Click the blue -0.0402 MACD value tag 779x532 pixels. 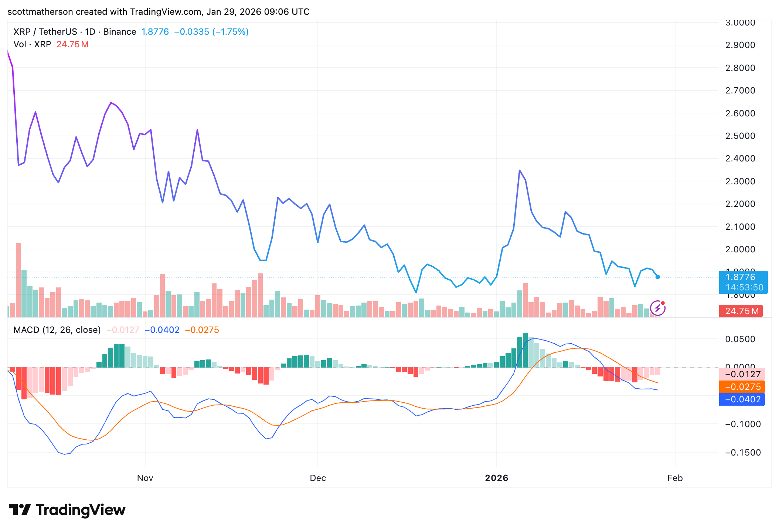coord(742,399)
